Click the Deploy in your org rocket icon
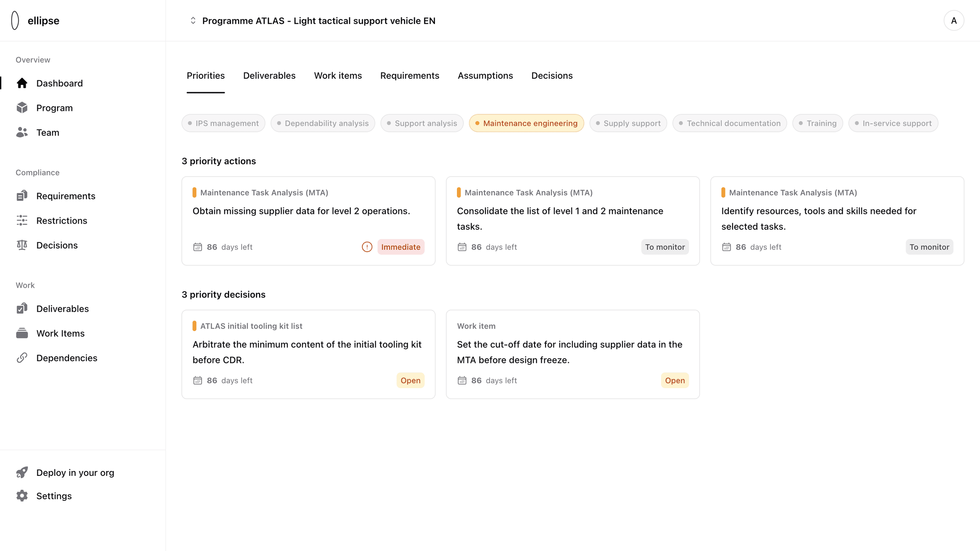Image resolution: width=980 pixels, height=551 pixels. coord(22,472)
